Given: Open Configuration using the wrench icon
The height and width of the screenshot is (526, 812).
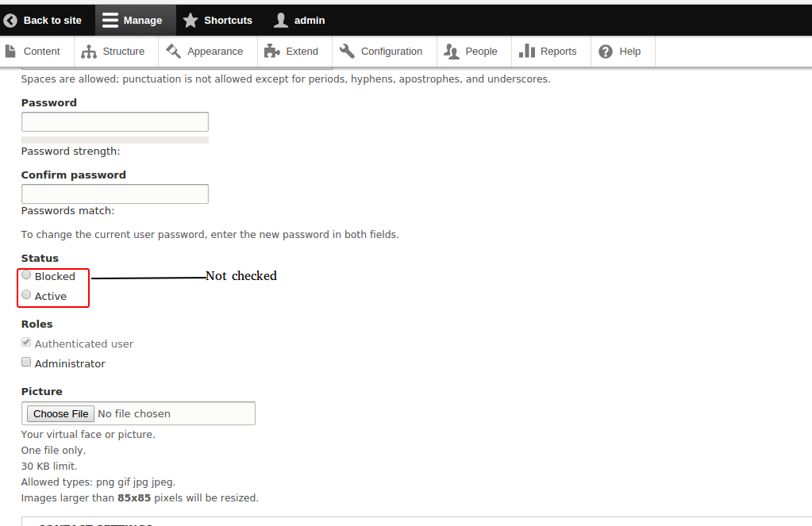Looking at the screenshot, I should (347, 50).
